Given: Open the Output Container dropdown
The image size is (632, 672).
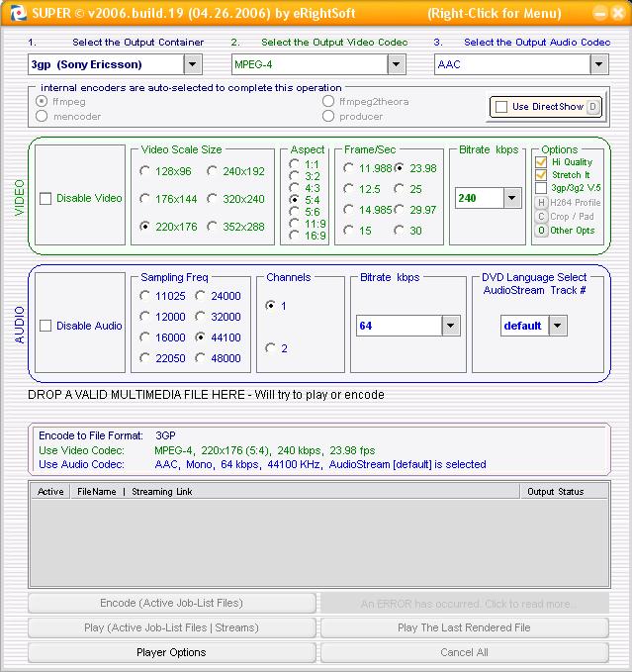Looking at the screenshot, I should click(193, 64).
